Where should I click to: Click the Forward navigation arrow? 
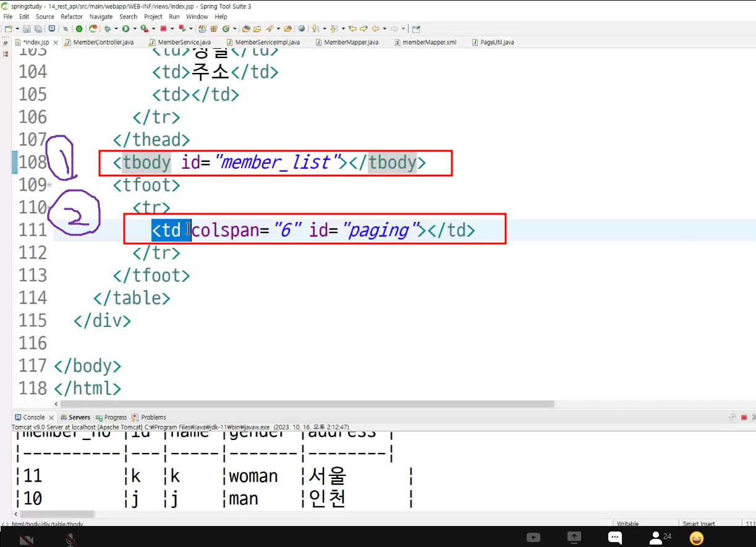[x=394, y=28]
